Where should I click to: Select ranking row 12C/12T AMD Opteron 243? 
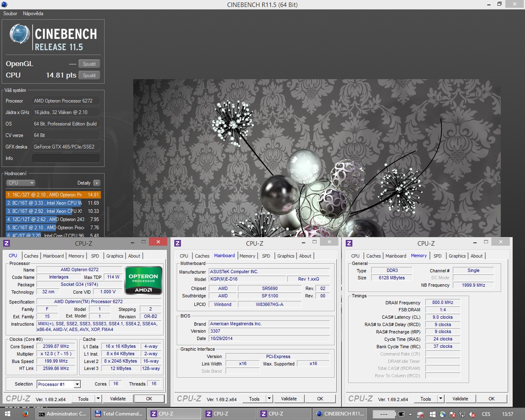coord(53,219)
